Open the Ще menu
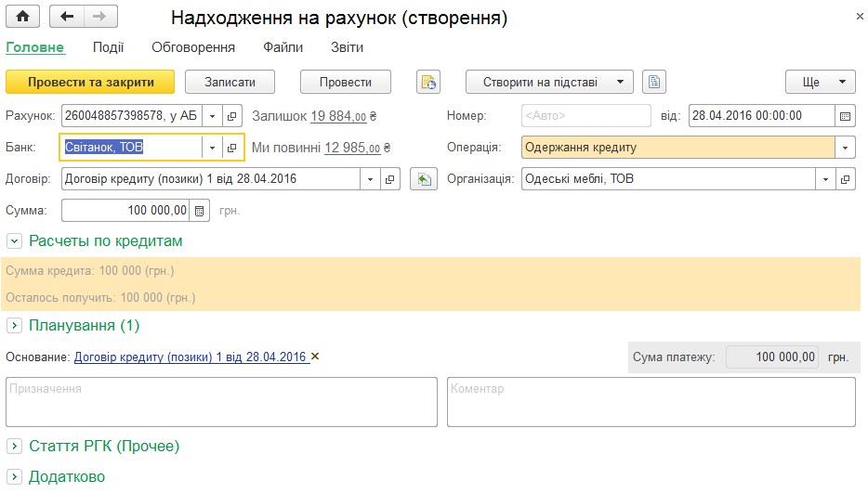868x493 pixels. tap(821, 82)
